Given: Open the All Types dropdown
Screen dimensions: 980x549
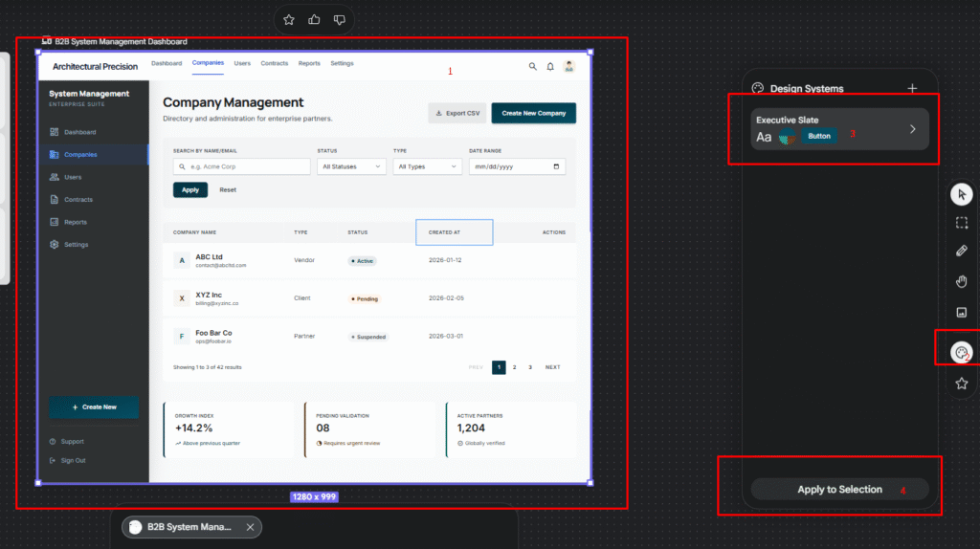Looking at the screenshot, I should coord(427,166).
